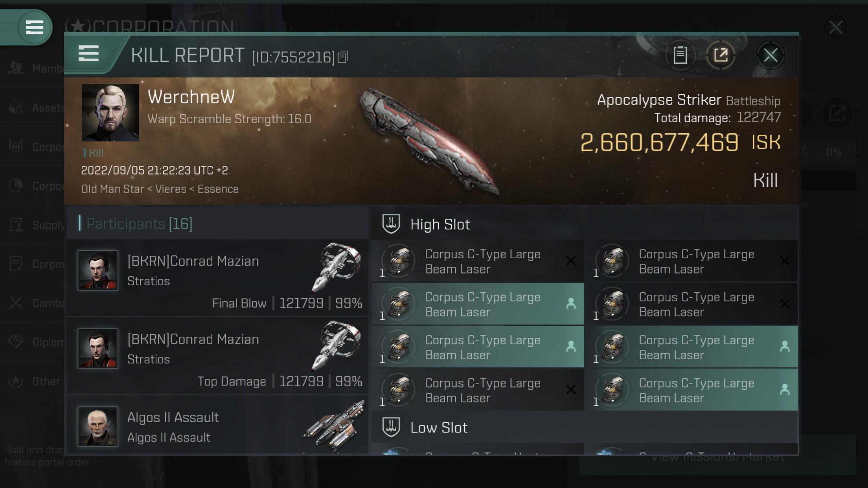Share kill report via export icon

point(721,55)
